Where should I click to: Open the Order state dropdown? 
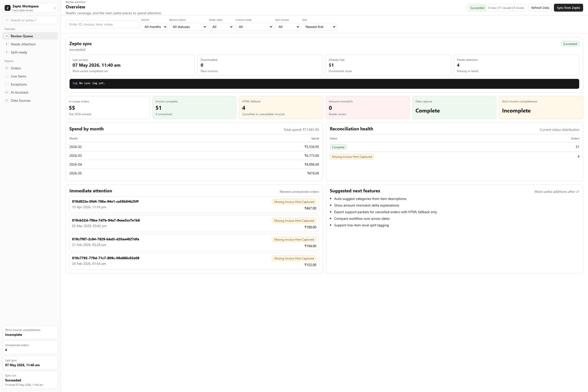click(221, 27)
